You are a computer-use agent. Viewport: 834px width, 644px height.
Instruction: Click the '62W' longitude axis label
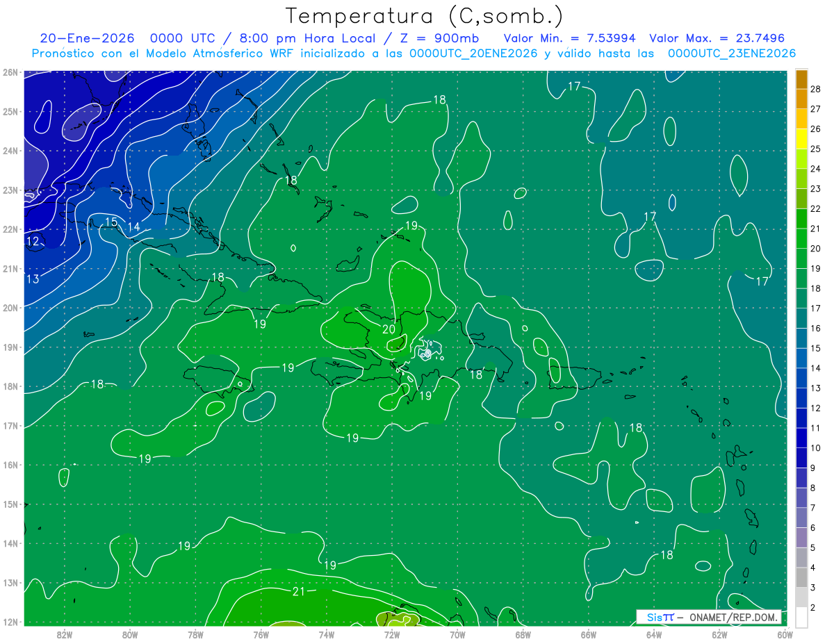click(719, 634)
